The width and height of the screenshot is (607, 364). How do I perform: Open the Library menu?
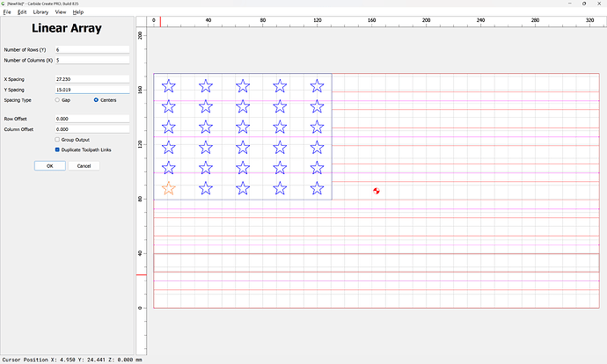click(x=40, y=12)
